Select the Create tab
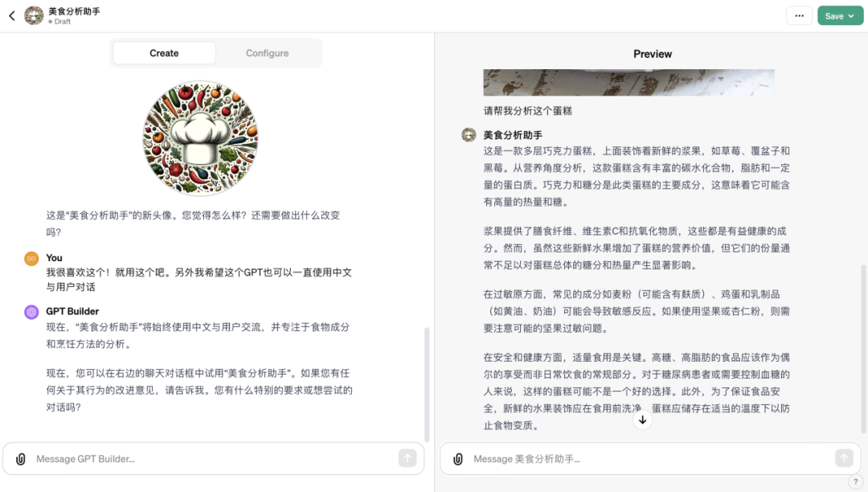Viewport: 868px width, 492px height. 164,53
